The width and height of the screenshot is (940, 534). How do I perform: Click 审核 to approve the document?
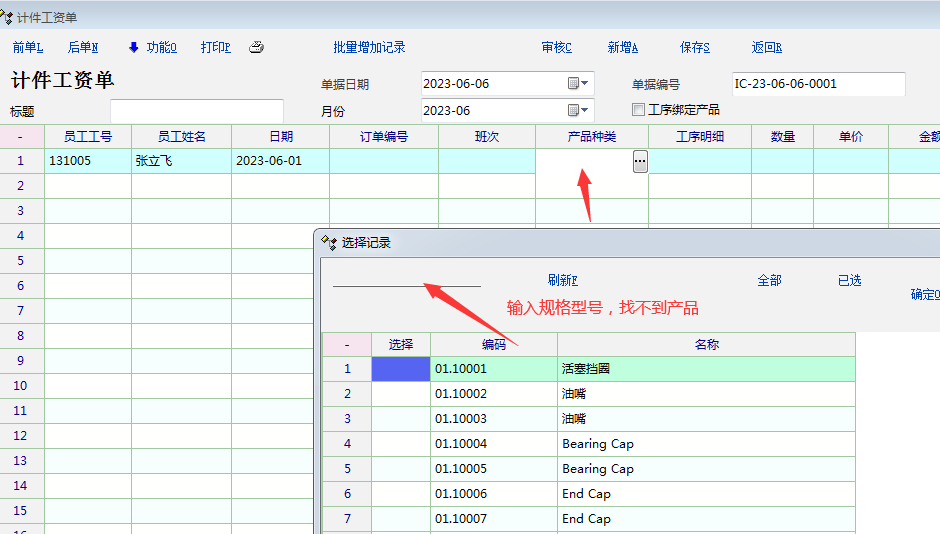pyautogui.click(x=556, y=47)
